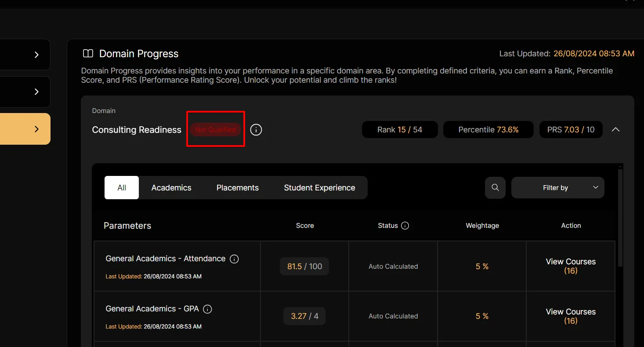Collapse the Consulting Readiness domain section
The width and height of the screenshot is (644, 347).
click(x=615, y=130)
